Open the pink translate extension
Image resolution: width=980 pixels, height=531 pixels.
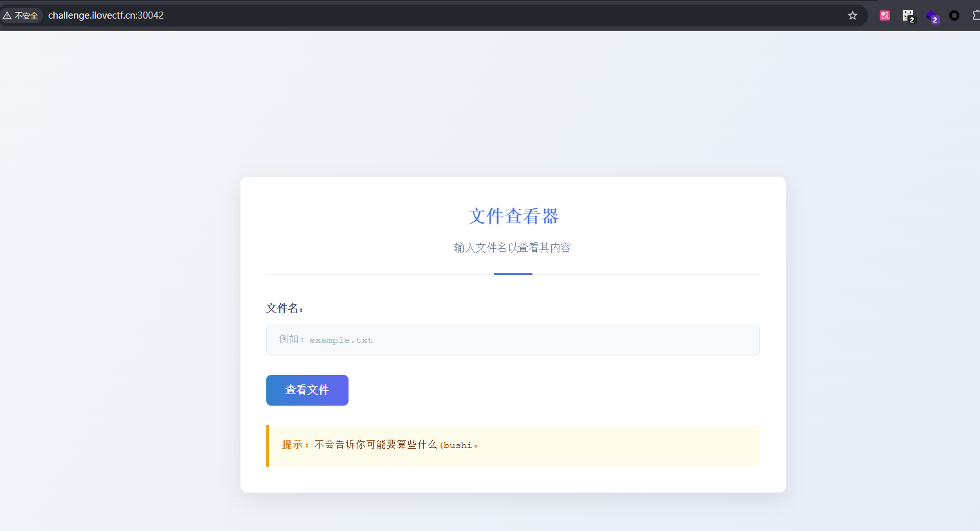(885, 15)
